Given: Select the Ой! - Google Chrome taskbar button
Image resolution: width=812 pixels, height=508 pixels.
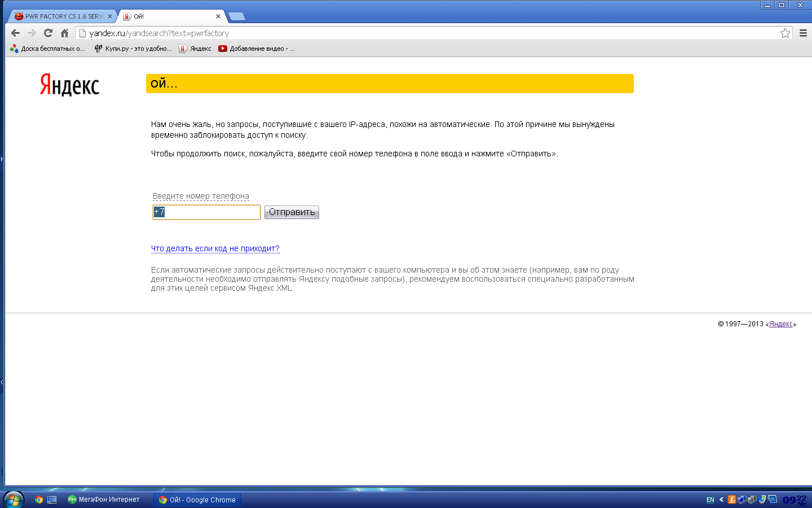Looking at the screenshot, I should coord(197,500).
